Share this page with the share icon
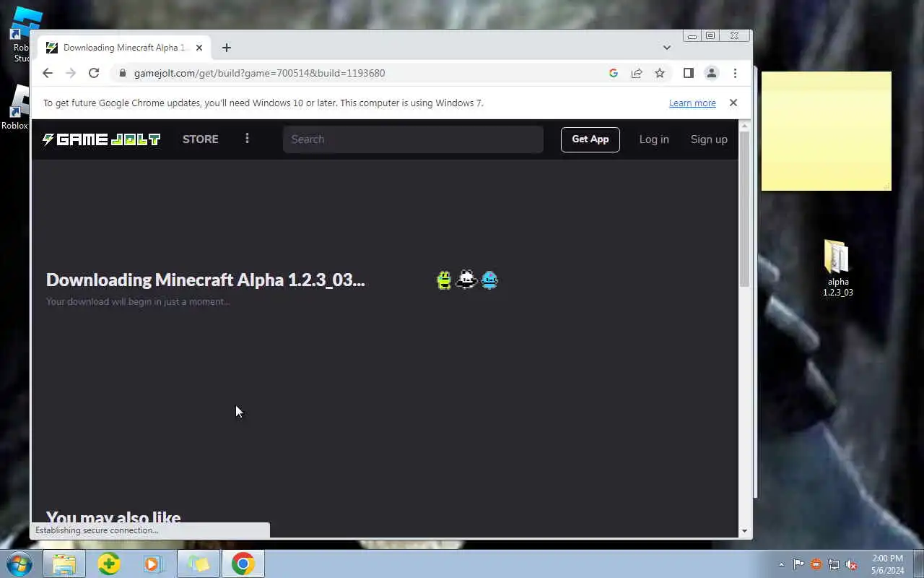 [x=637, y=73]
